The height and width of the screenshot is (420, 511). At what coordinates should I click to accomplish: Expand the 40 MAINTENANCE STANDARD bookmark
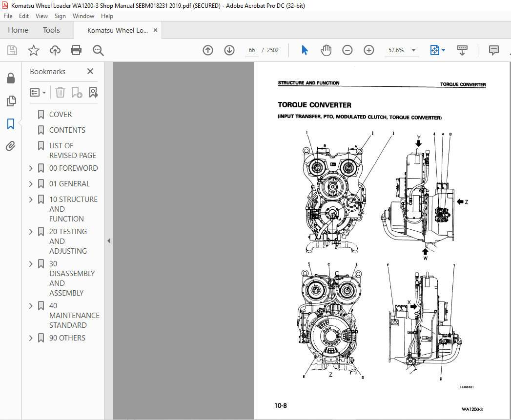31,306
